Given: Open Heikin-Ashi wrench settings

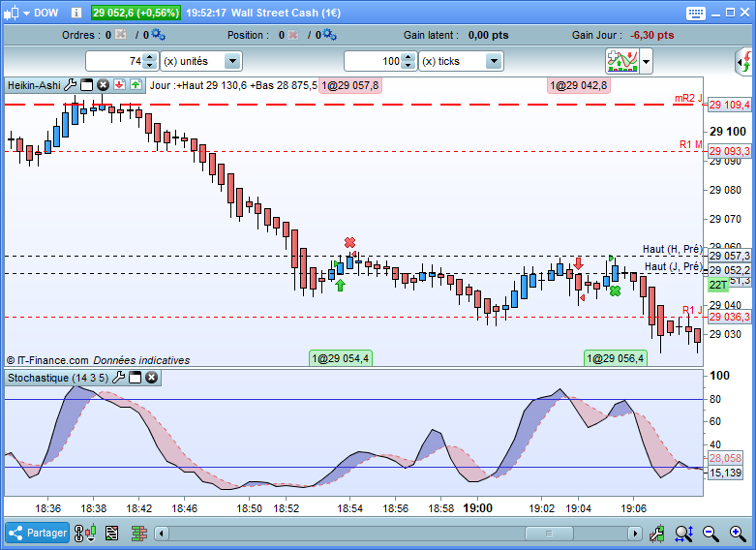Looking at the screenshot, I should coord(71,85).
